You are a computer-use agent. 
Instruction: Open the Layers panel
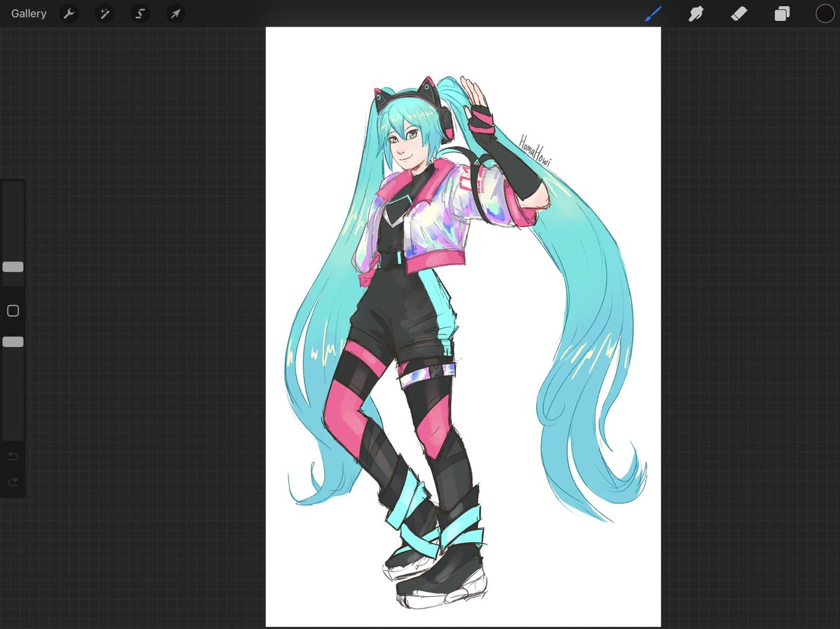[x=782, y=13]
